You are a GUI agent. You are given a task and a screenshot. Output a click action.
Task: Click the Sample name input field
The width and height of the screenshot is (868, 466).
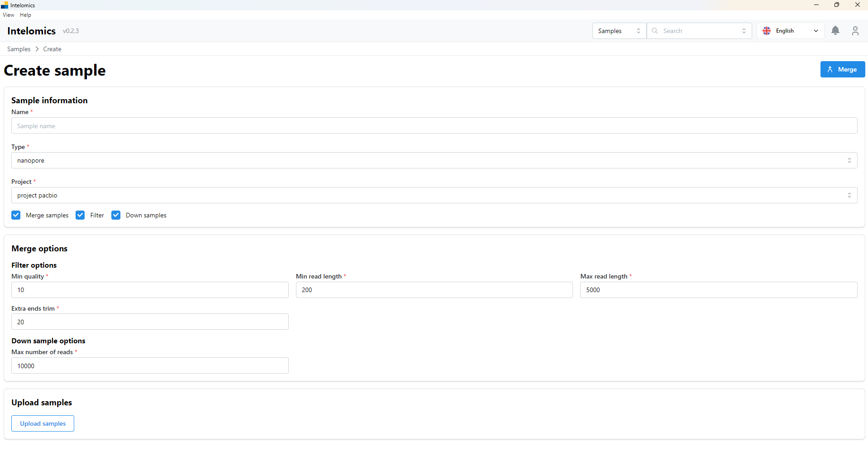pos(434,126)
